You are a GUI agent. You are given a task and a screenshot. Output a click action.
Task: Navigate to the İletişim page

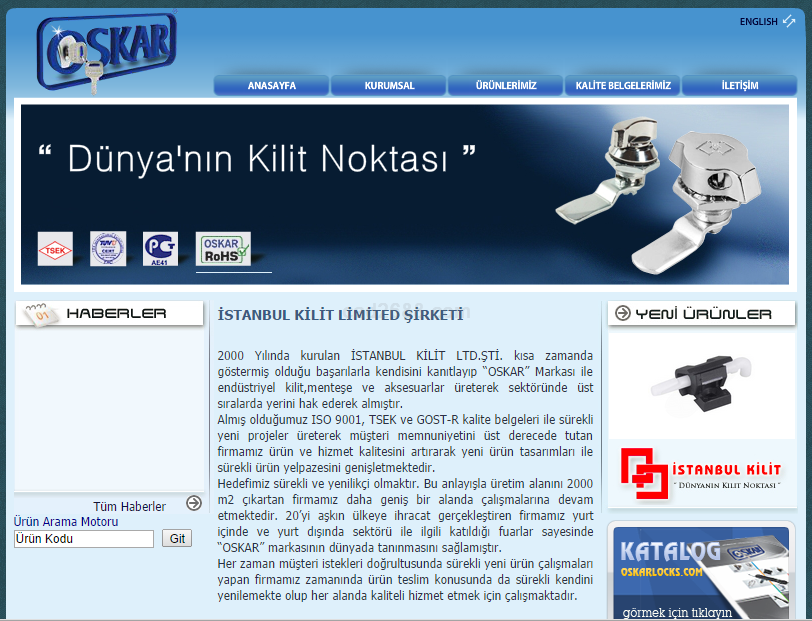739,86
